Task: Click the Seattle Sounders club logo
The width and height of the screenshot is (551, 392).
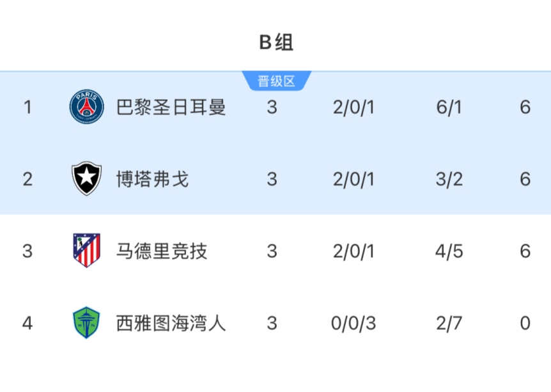Action: [87, 323]
